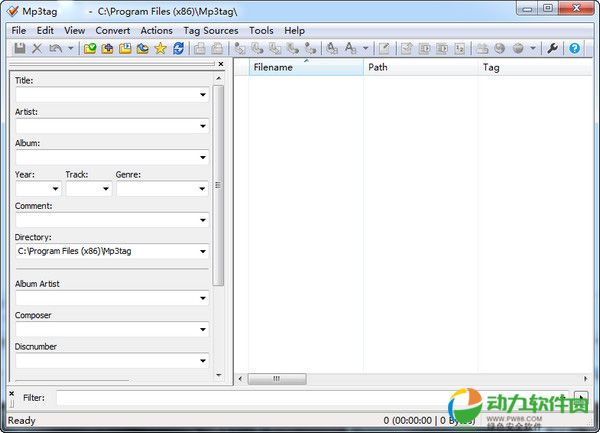Click the Actions (Quick) large A icon

click(350, 48)
